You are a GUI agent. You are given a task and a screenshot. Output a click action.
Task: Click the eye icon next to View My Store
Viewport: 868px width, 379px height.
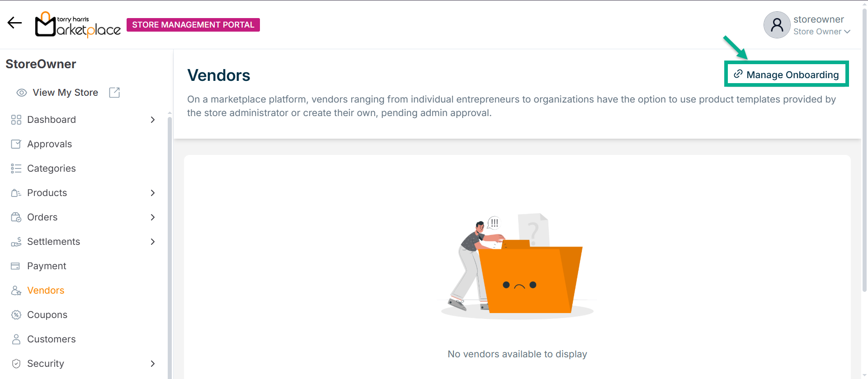click(21, 93)
